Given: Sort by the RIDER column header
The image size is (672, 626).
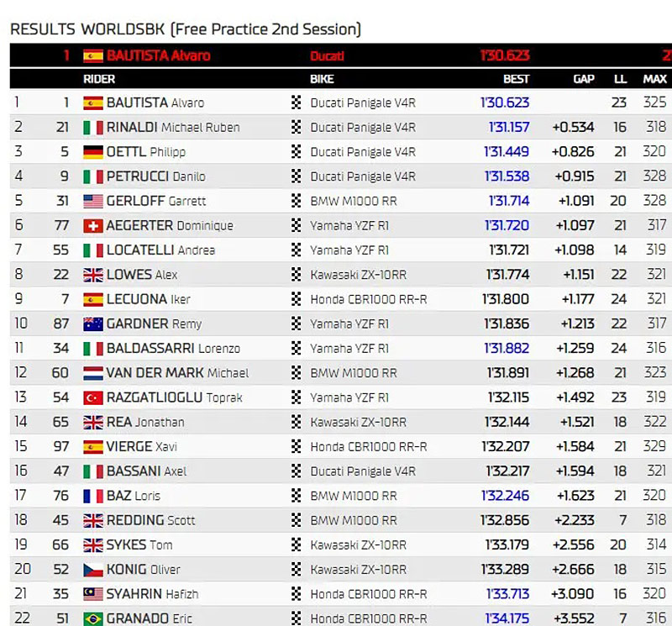Looking at the screenshot, I should [99, 79].
